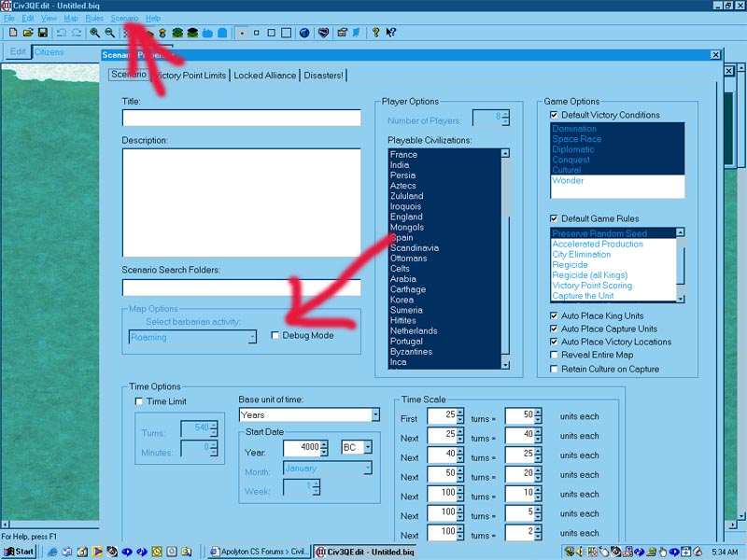Screen dimensions: 747x560
Task: Click the globe icon in the toolbar
Action: [304, 33]
